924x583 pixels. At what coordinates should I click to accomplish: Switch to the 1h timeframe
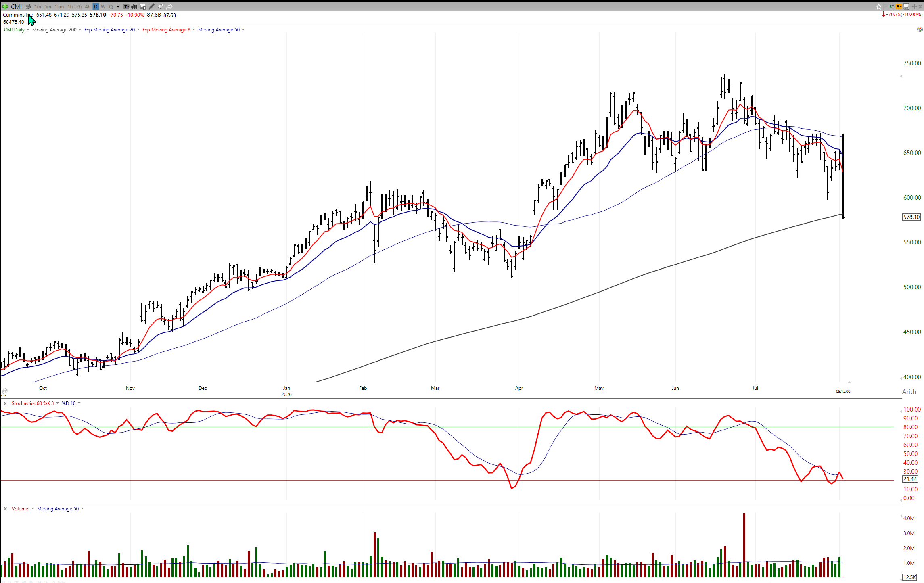[70, 6]
